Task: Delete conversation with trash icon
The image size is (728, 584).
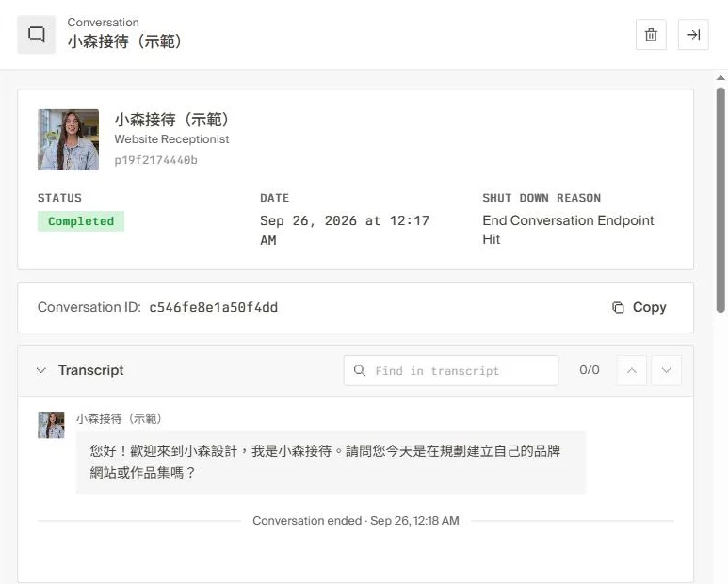Action: pyautogui.click(x=651, y=34)
